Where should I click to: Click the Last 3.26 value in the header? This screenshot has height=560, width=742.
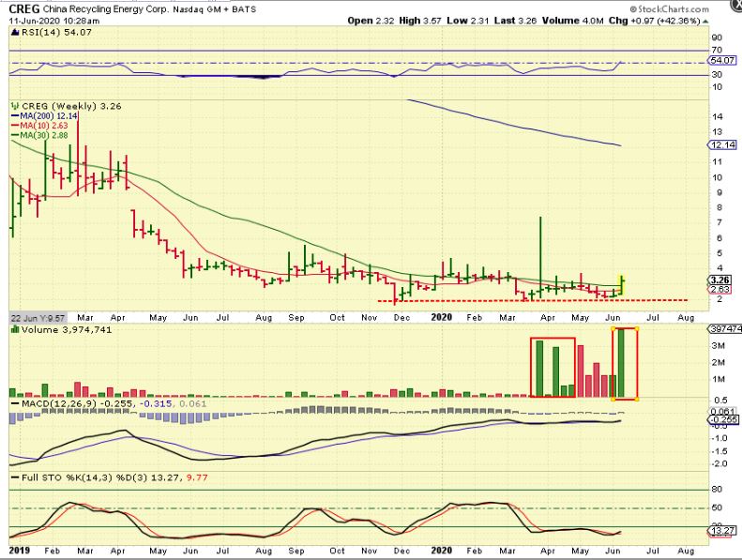515,21
